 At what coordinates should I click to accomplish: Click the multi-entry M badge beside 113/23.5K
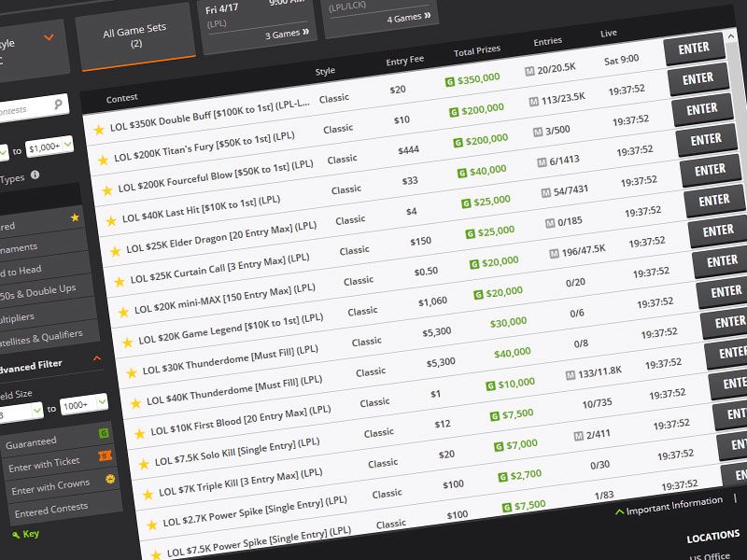533,102
